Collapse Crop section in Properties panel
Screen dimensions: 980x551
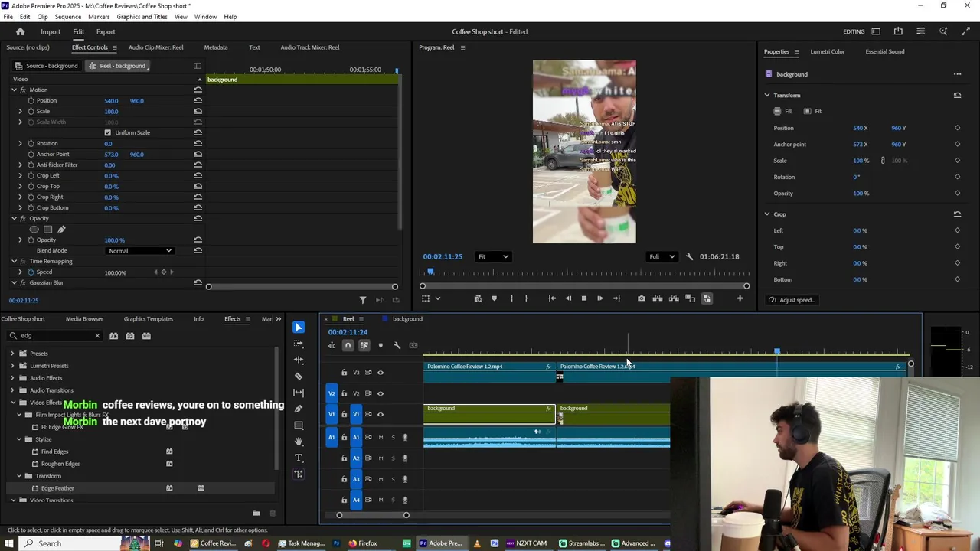point(767,214)
